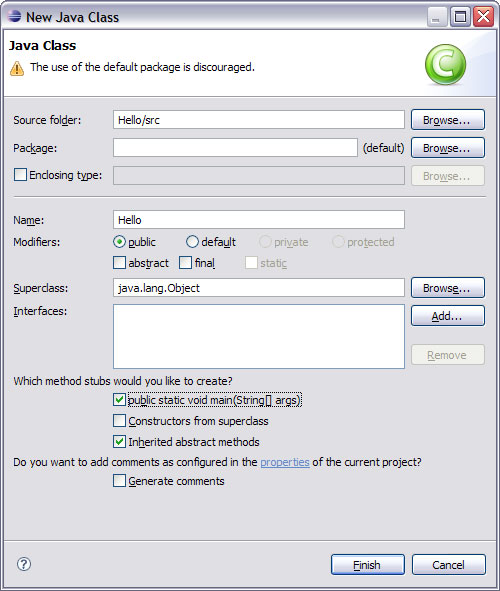
Task: Click the Eclipse icon in title bar
Action: click(x=14, y=17)
